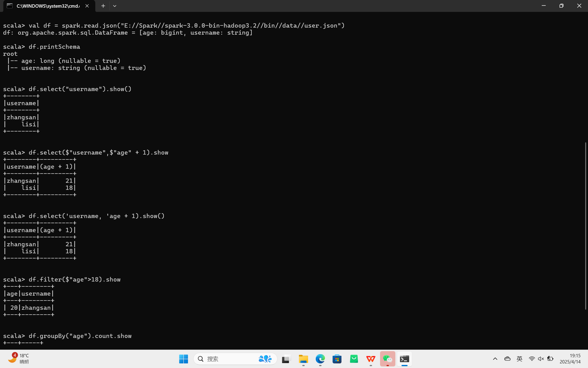The width and height of the screenshot is (588, 368).
Task: Open a new terminal tab with plus
Action: (103, 6)
